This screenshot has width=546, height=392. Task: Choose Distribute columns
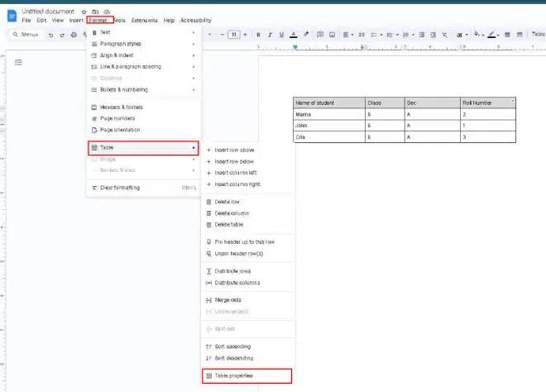tap(248, 283)
